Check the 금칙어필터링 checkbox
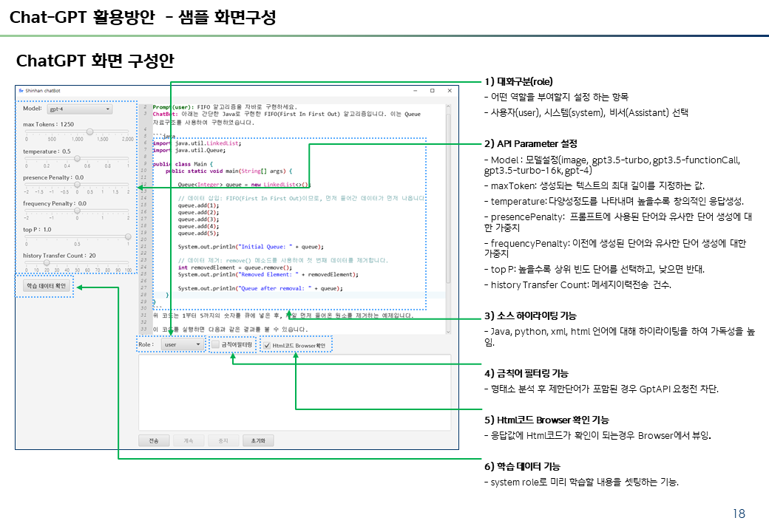Screen dimensions: 769x532 click(x=215, y=345)
